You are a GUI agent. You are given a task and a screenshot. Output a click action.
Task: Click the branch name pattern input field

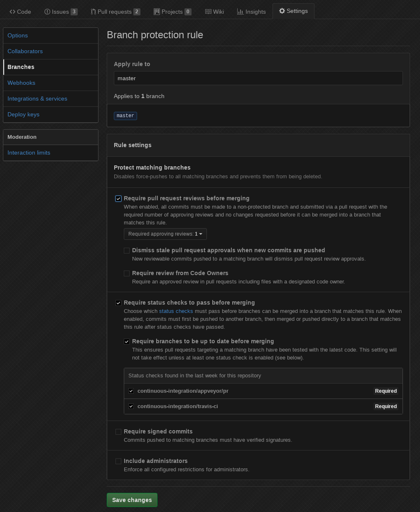[258, 78]
